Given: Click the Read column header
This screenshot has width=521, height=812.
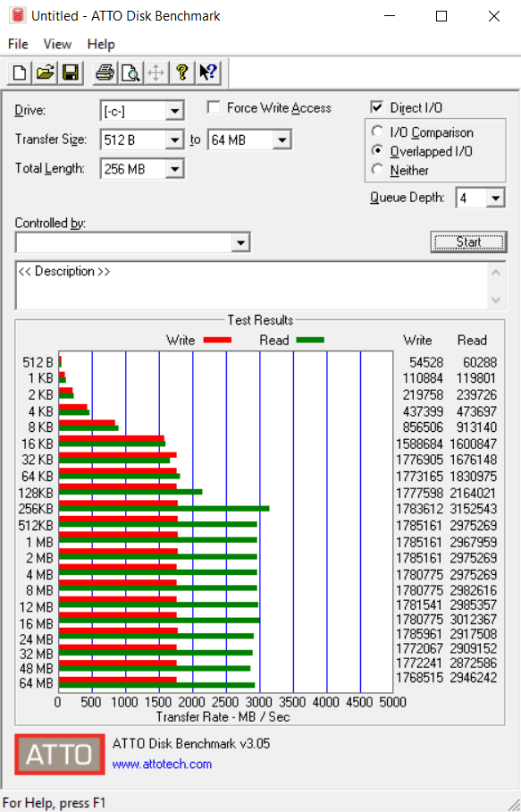Looking at the screenshot, I should 472,340.
